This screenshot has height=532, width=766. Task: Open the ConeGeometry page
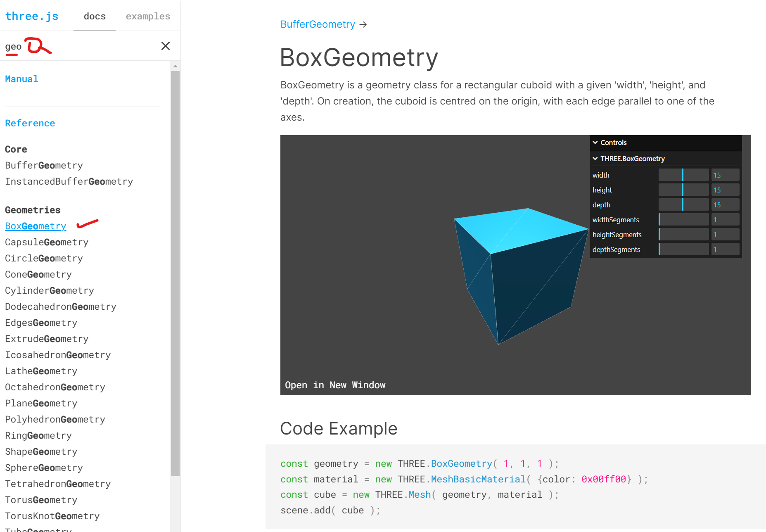tap(38, 274)
